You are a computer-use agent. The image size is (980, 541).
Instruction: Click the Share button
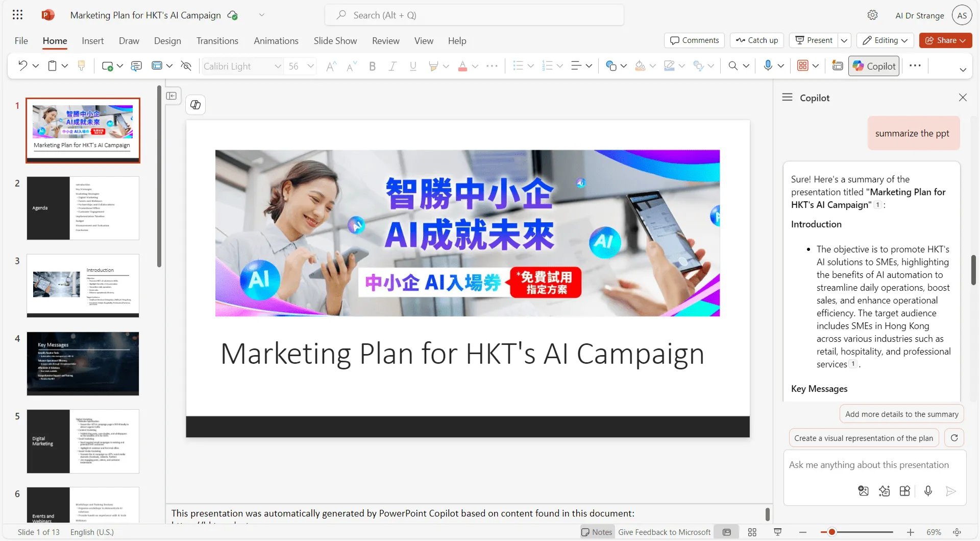[945, 40]
